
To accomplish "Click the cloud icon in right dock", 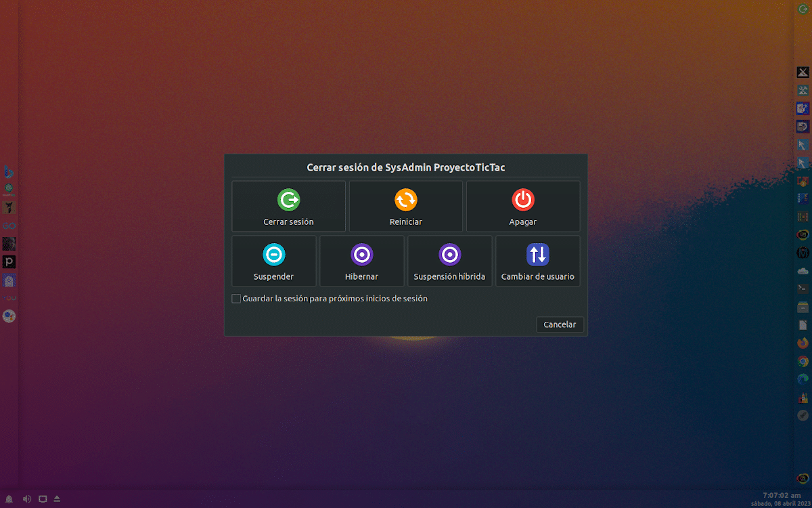I will coord(803,270).
